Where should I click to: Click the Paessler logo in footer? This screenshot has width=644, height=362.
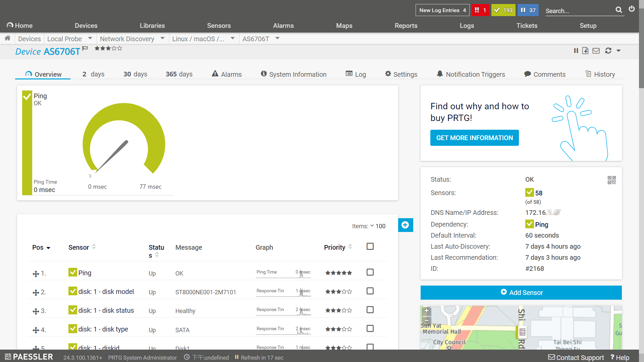coord(29,357)
